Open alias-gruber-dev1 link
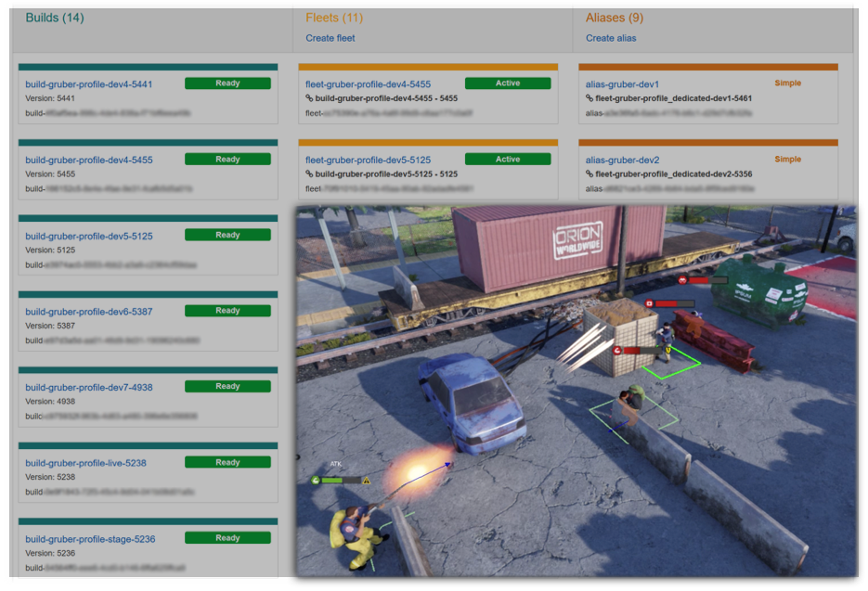Image resolution: width=868 pixels, height=591 pixels. [x=622, y=84]
